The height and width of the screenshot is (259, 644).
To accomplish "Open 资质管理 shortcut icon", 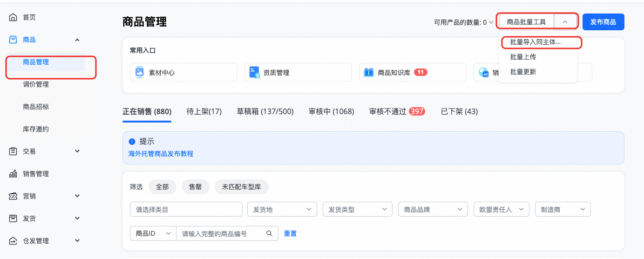I will coord(254,73).
